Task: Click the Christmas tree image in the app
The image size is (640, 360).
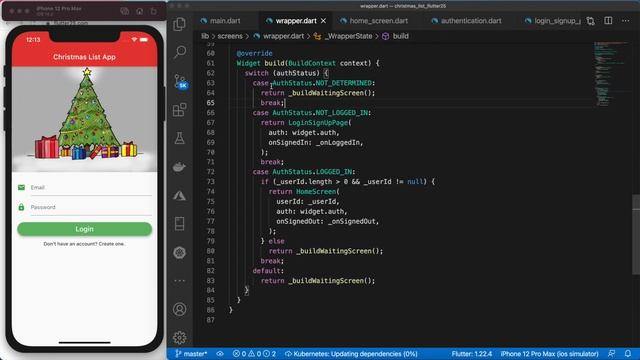Action: [84, 118]
